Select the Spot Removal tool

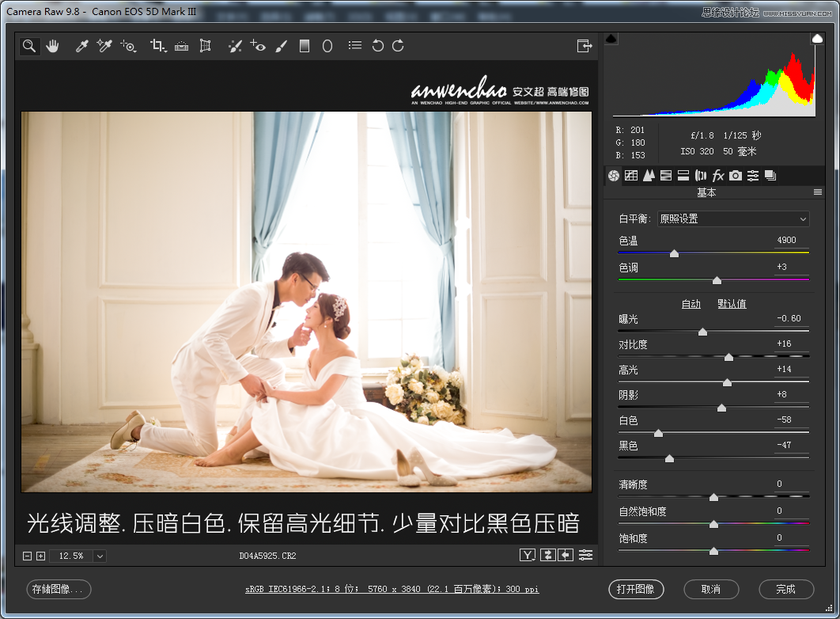[235, 46]
